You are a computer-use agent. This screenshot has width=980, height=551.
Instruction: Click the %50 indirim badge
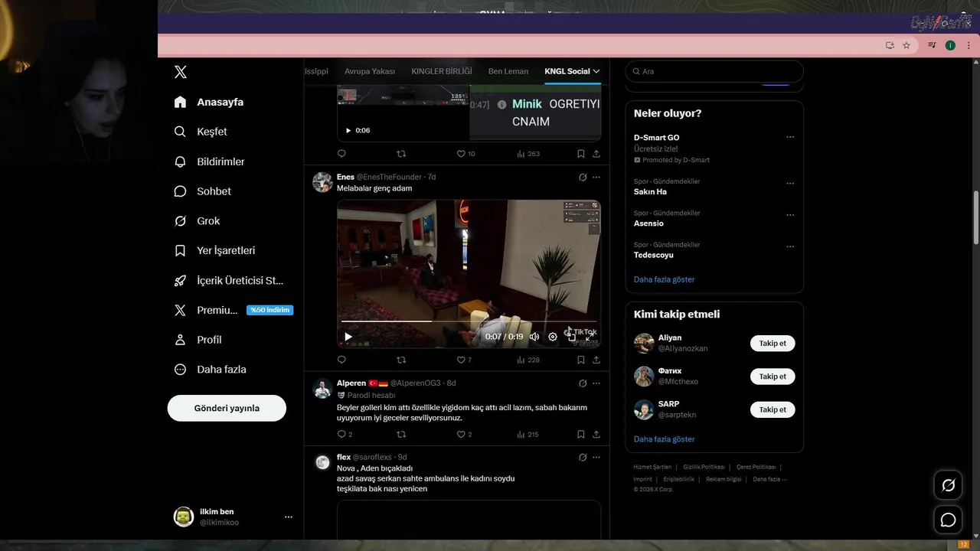(x=269, y=310)
